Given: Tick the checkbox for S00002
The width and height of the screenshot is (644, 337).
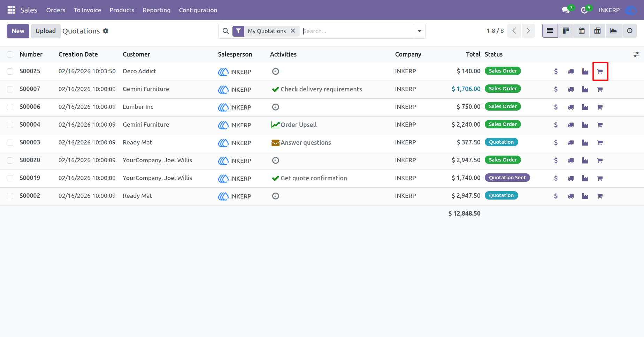Looking at the screenshot, I should [10, 196].
